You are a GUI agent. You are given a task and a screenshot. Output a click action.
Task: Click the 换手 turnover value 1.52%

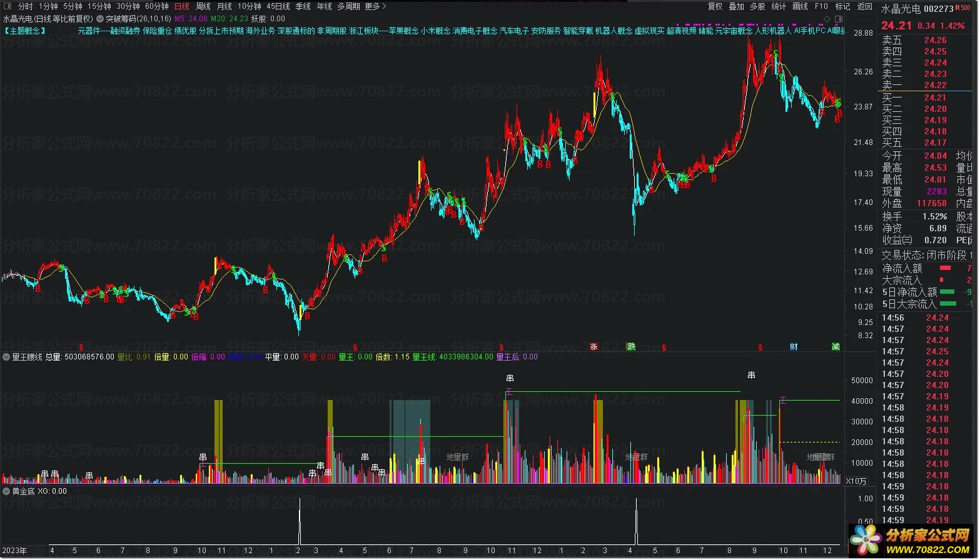[935, 216]
